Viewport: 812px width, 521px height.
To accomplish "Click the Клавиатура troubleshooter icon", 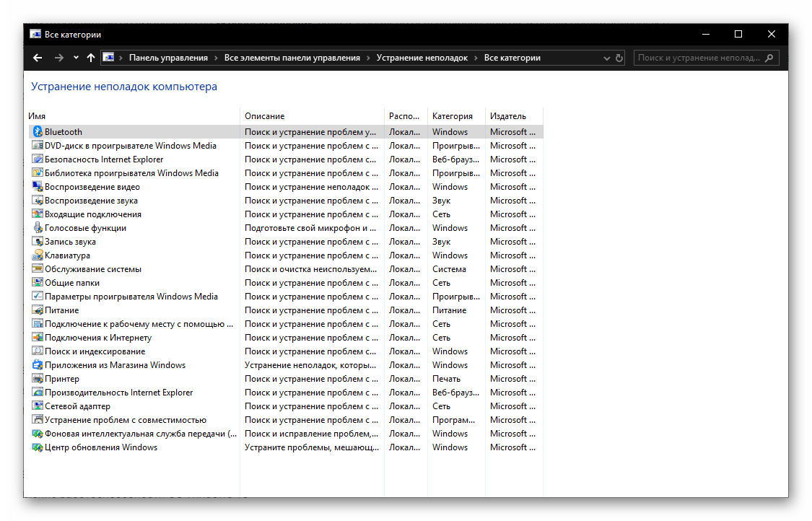I will point(38,255).
